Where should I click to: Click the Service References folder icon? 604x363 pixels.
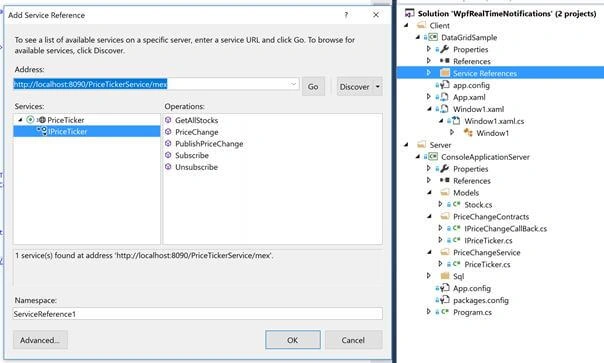[x=445, y=73]
